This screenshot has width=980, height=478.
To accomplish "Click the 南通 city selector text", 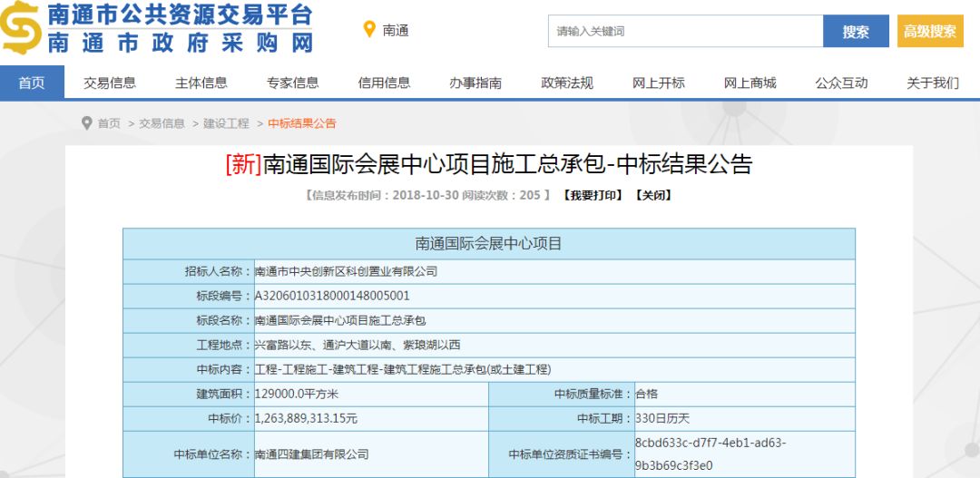I will tap(396, 31).
